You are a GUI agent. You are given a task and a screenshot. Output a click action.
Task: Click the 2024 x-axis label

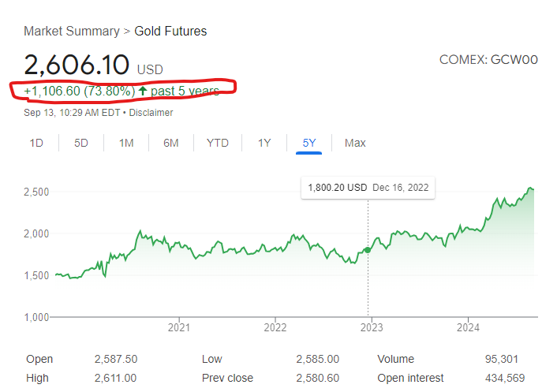point(468,327)
